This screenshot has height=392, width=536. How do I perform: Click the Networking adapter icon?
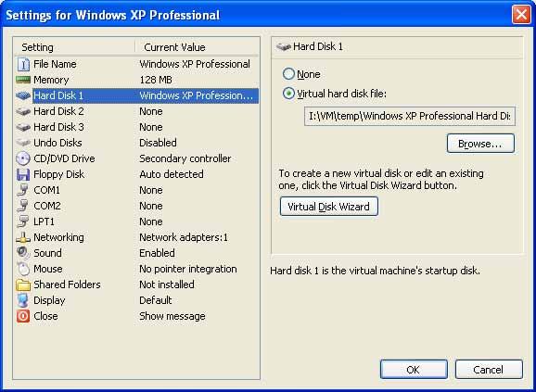coord(23,237)
